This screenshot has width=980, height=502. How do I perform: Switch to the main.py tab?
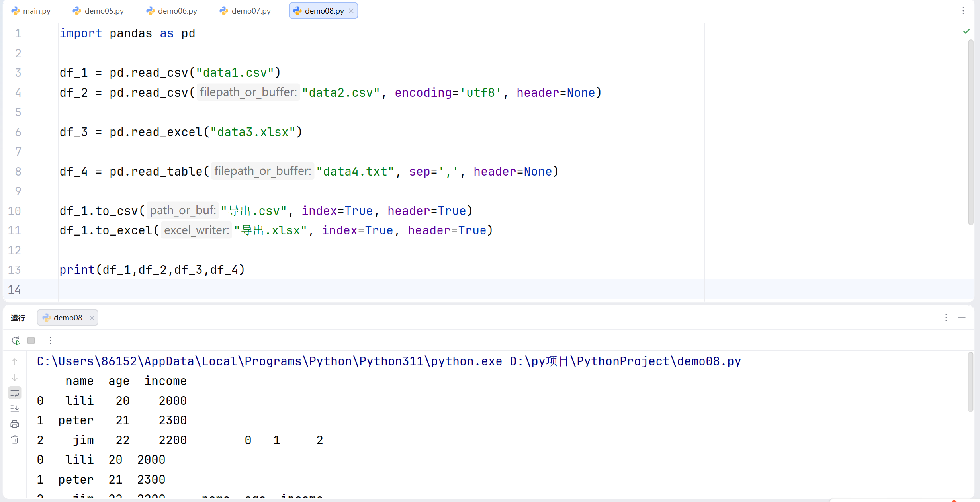click(31, 11)
